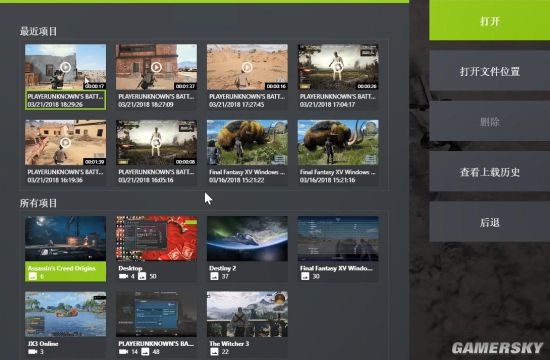Play the 03/21/2018 17:04:17 recording
Viewport: 550px width, 360px height.
[338, 67]
